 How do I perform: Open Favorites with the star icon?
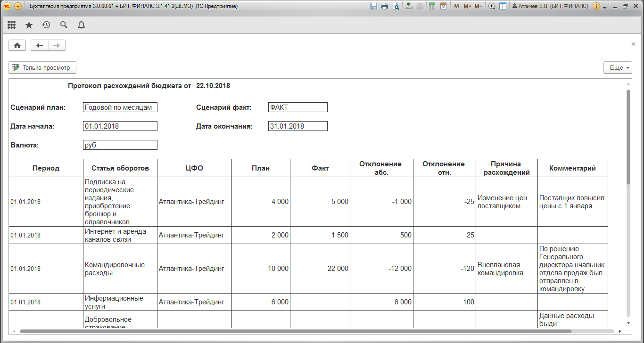[29, 25]
